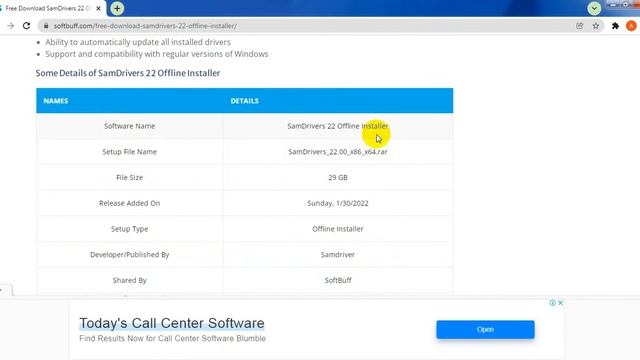Reload the page with the refresh icon

[x=27, y=26]
